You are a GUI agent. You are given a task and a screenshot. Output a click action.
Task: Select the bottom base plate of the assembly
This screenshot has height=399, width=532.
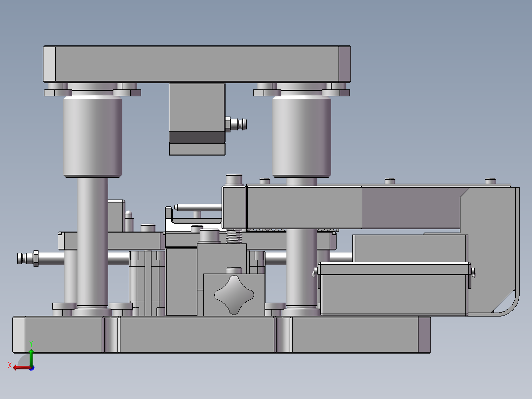[222, 335]
